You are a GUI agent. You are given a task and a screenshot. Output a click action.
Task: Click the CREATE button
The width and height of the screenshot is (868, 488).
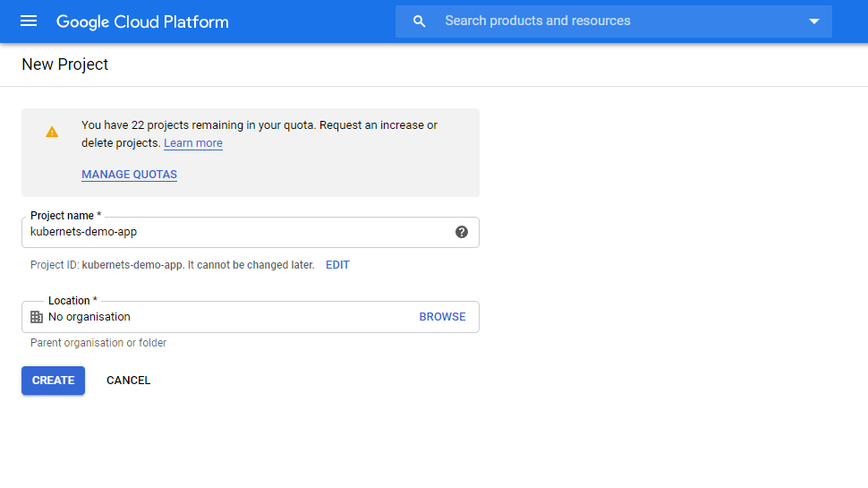53,381
